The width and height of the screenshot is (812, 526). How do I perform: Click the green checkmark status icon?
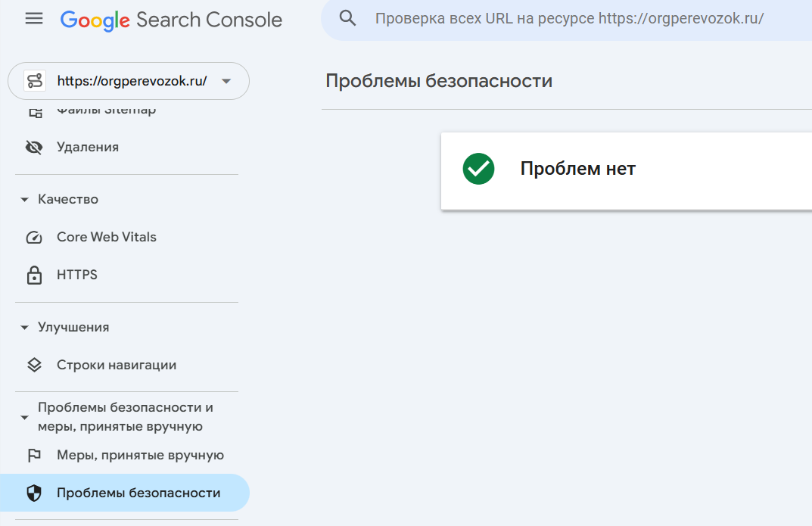coord(478,169)
